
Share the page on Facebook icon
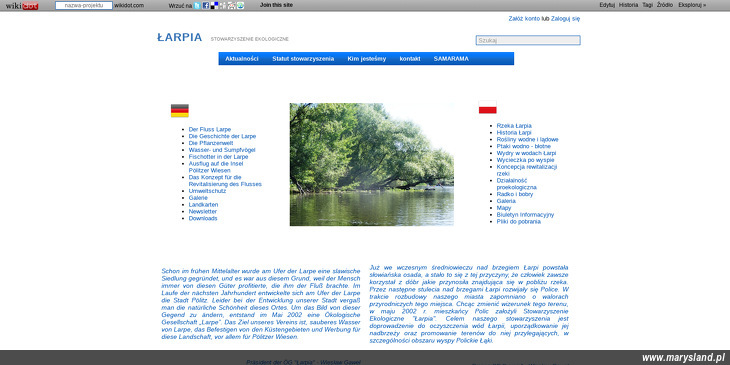(206, 6)
